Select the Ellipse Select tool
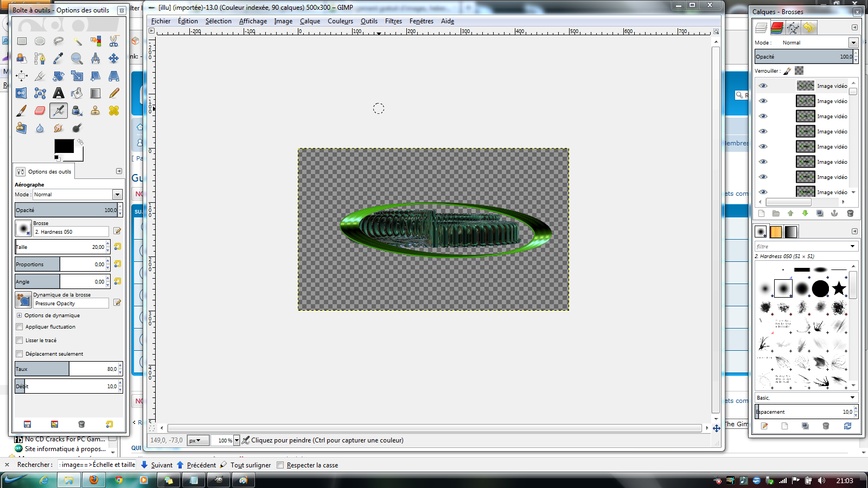This screenshot has width=868, height=488. click(40, 41)
